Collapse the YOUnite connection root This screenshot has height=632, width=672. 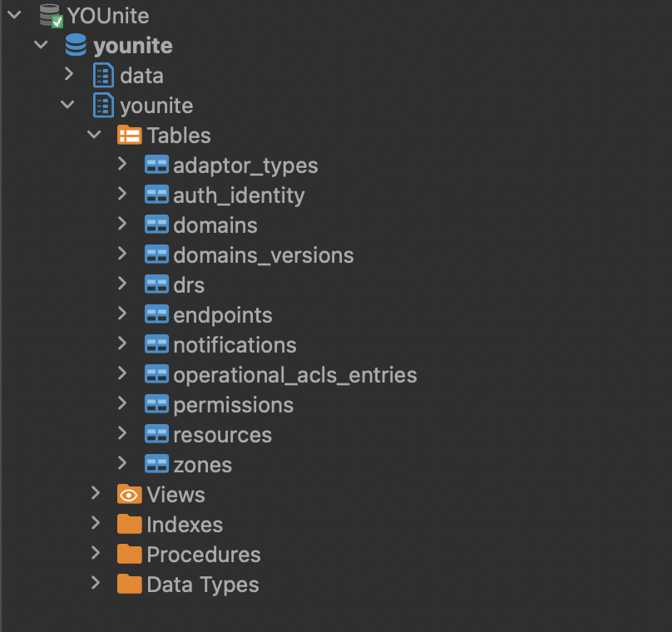click(14, 15)
